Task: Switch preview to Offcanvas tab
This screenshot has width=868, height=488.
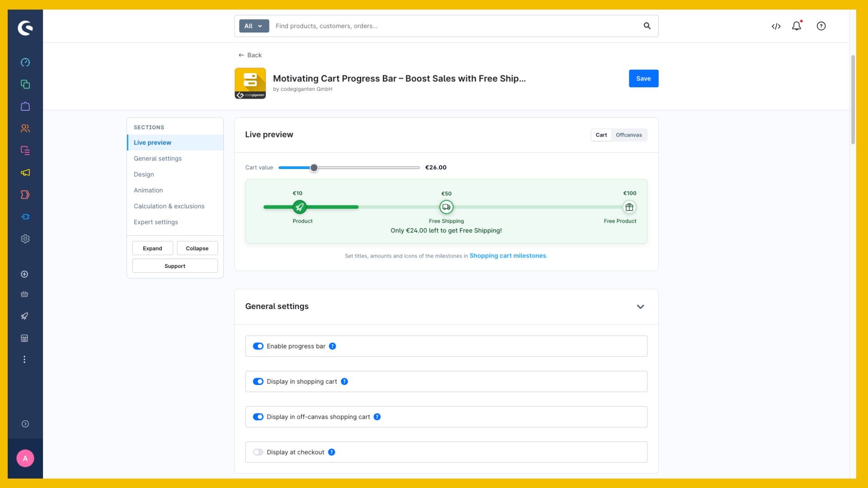Action: [x=628, y=135]
